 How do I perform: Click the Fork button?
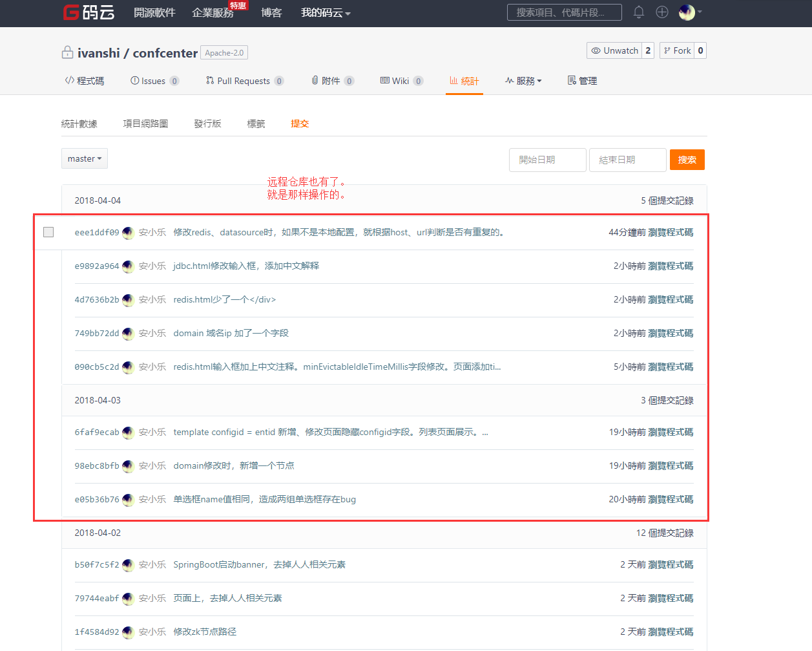point(677,50)
